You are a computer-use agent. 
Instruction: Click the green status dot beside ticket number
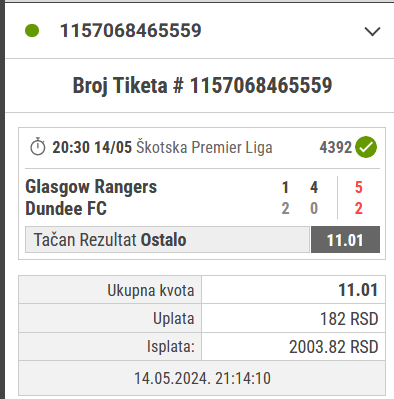(32, 30)
